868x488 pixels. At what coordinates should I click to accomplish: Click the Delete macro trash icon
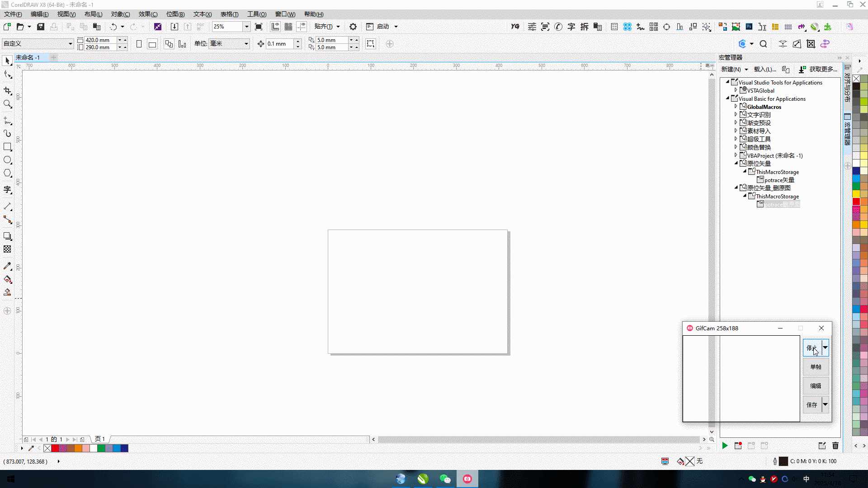pos(835,446)
